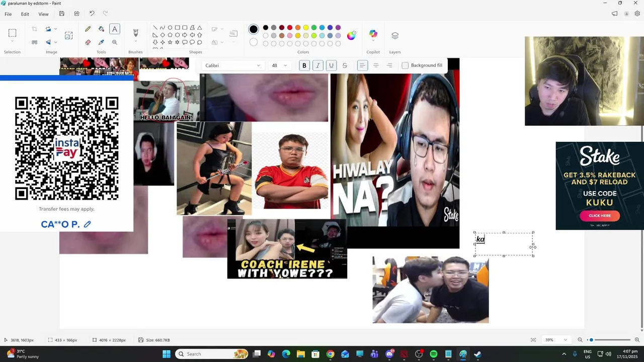The height and width of the screenshot is (362, 644).
Task: Toggle Strikethrough text formatting
Action: pyautogui.click(x=345, y=65)
